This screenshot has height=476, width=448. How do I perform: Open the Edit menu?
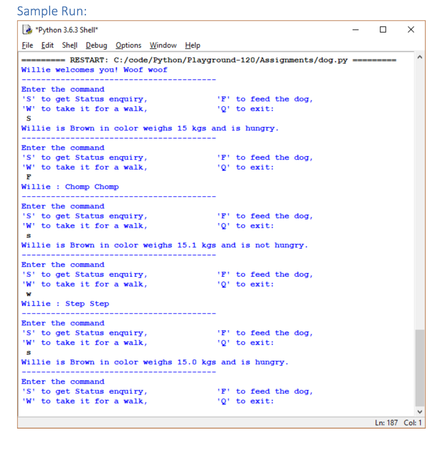pos(47,46)
